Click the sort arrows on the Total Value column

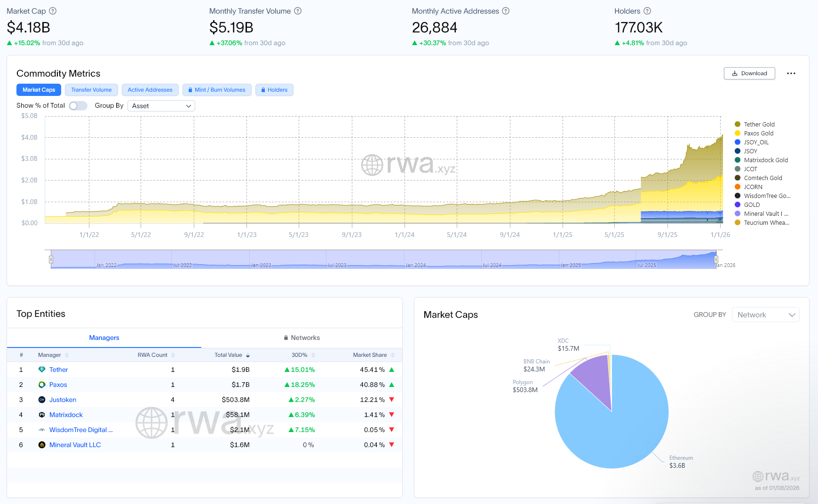(x=248, y=355)
